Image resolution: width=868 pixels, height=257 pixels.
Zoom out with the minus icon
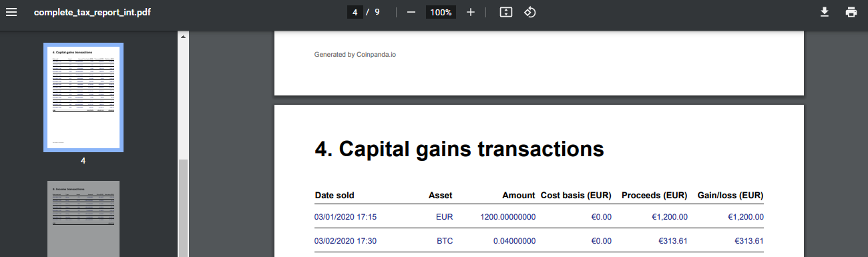point(411,12)
